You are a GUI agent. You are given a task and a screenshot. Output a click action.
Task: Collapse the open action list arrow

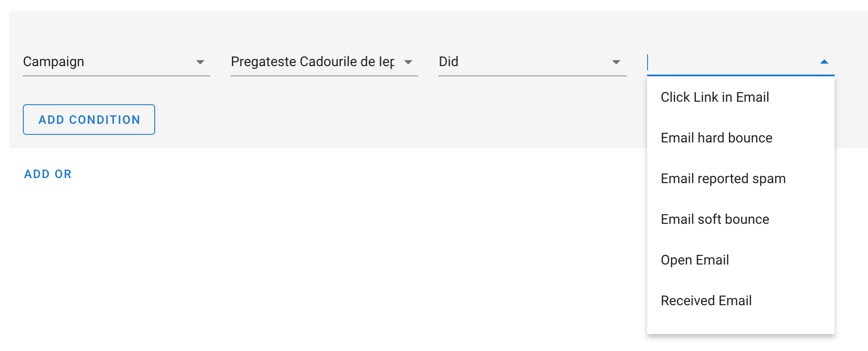[824, 62]
